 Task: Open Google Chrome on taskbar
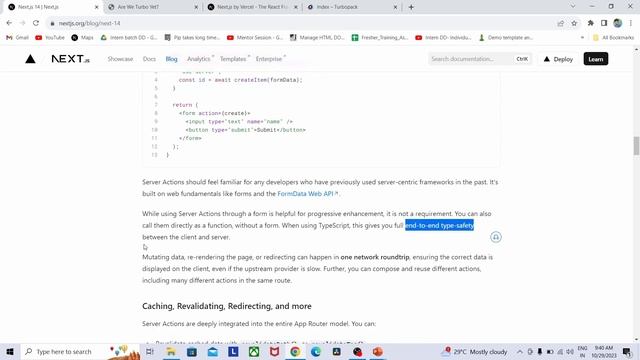295,351
